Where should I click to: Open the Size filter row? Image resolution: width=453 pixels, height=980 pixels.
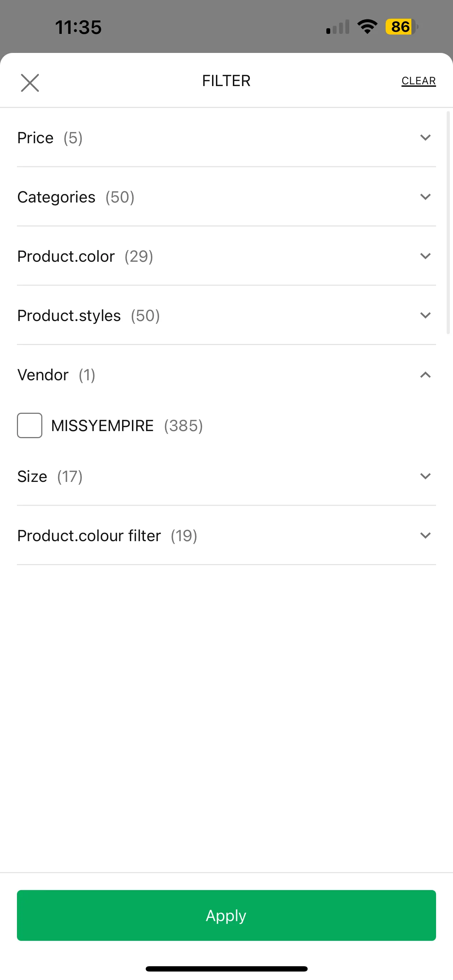[226, 476]
